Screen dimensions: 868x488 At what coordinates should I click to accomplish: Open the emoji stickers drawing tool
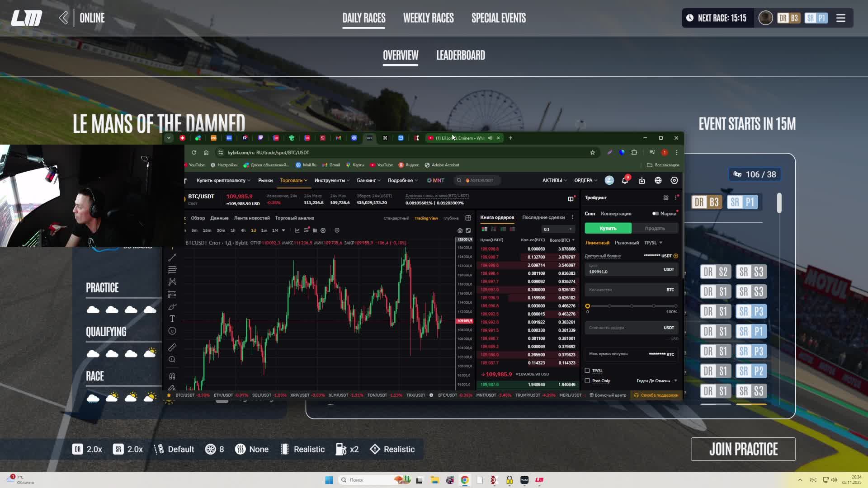click(172, 330)
